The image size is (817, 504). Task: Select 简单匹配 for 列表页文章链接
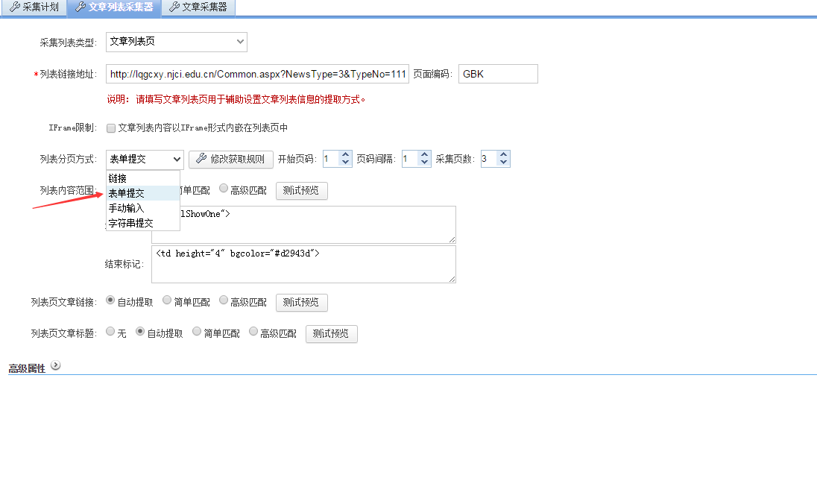click(x=167, y=301)
